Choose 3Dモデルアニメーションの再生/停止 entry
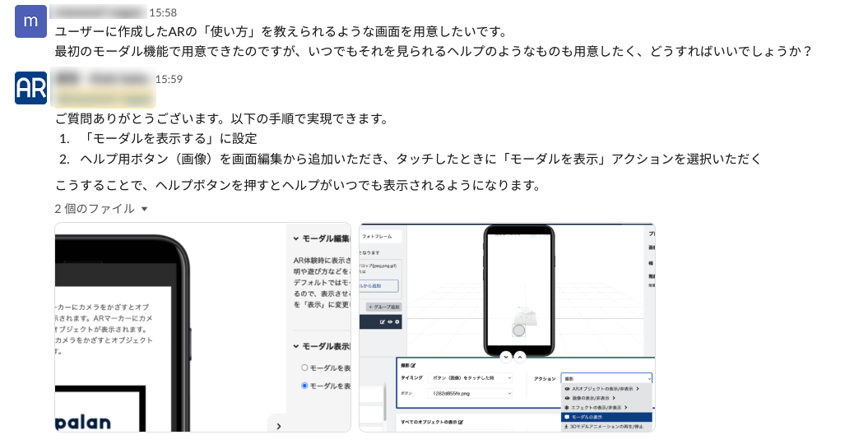This screenshot has width=868, height=444. [x=606, y=426]
